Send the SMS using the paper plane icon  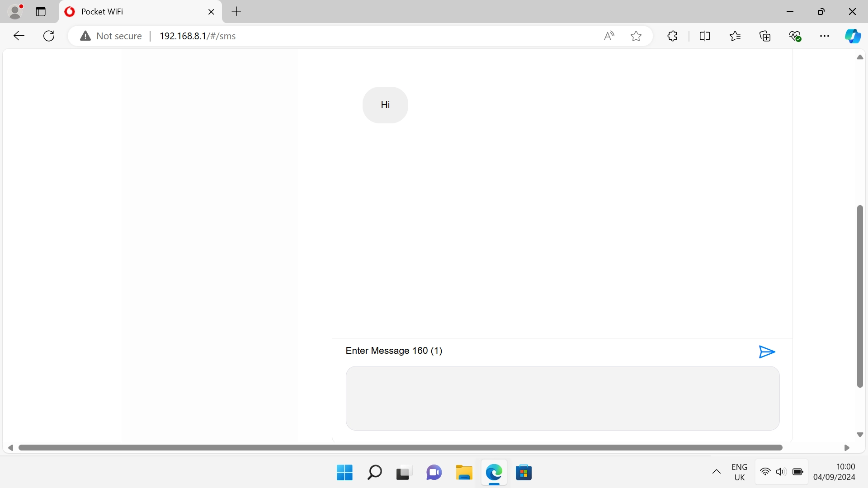pos(766,352)
